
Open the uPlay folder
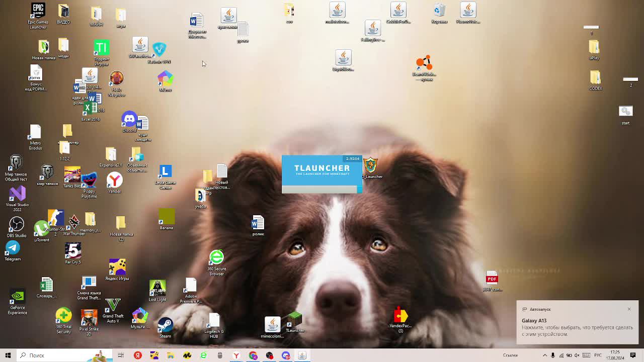click(x=594, y=50)
